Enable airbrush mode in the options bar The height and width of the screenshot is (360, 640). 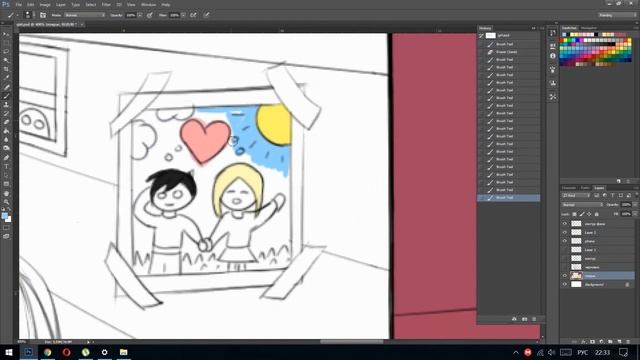point(193,15)
